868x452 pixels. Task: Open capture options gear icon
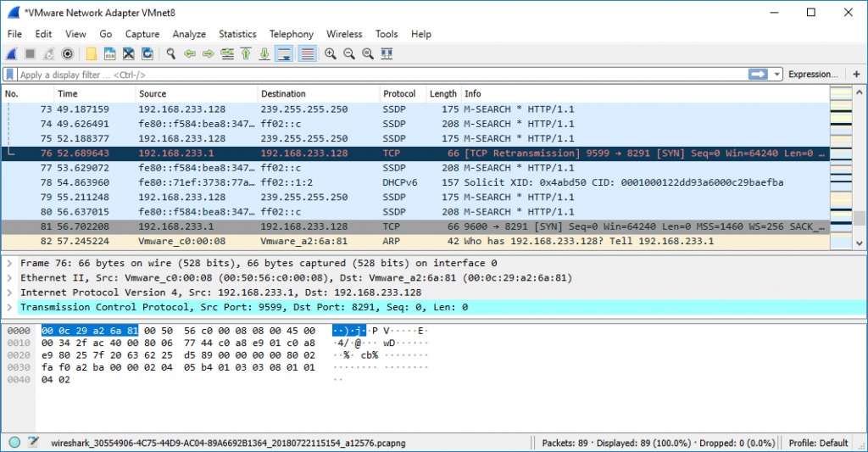click(x=68, y=53)
